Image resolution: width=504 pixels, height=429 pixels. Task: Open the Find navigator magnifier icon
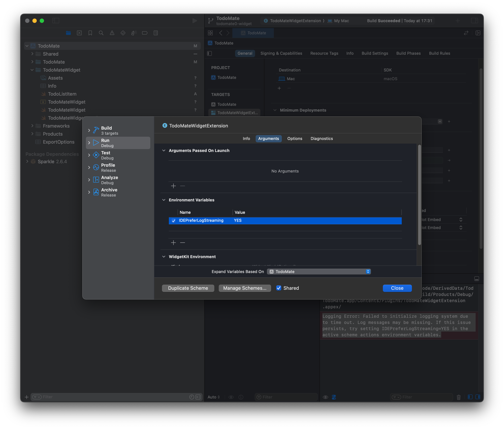point(101,33)
